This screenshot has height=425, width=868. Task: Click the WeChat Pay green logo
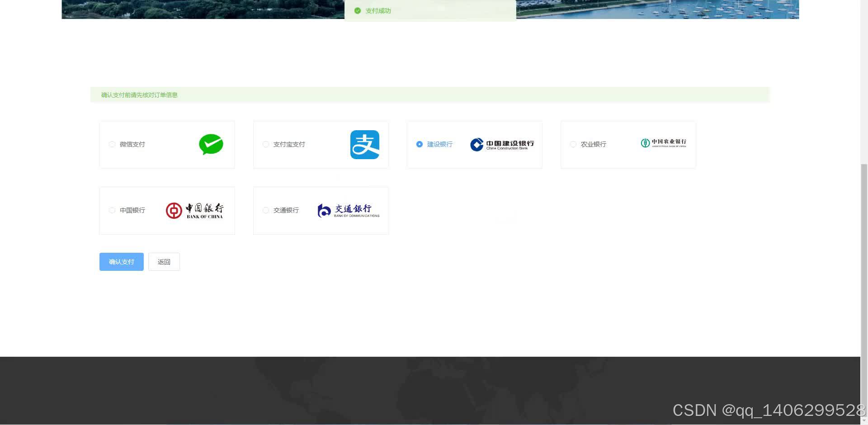(x=211, y=145)
